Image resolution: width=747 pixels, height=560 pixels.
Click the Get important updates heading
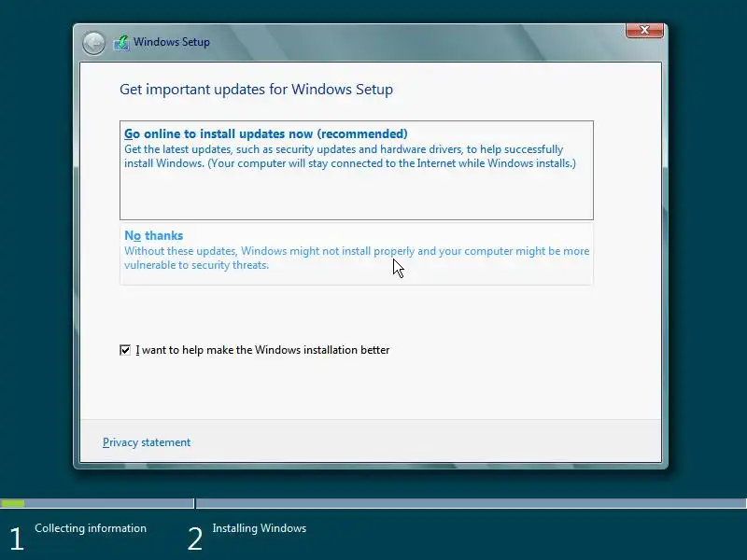256,90
